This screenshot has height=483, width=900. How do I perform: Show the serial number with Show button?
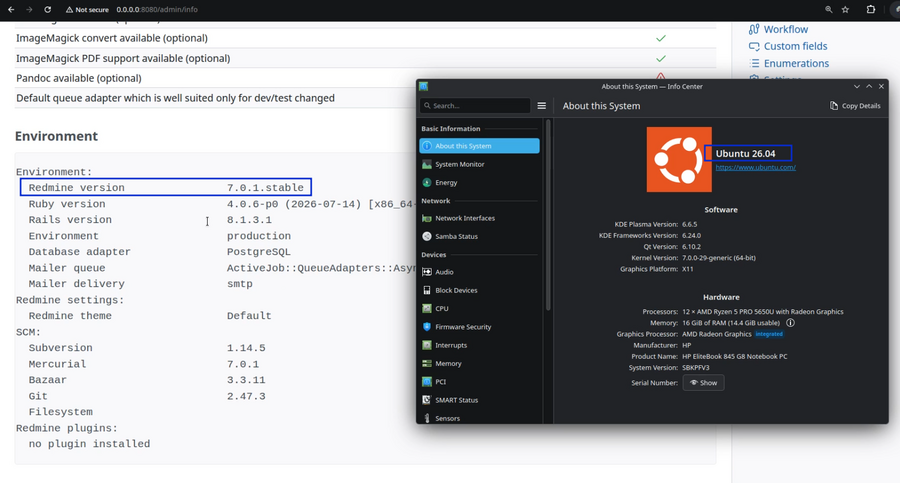[x=703, y=382]
